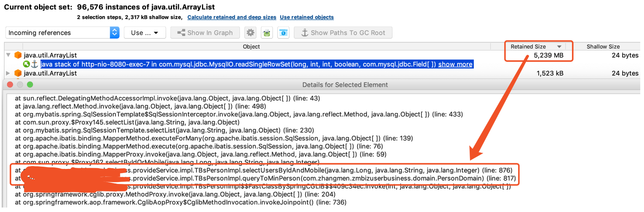Viewport: 644px width, 212px height.
Task: Click the blue info window icon
Action: 283,33
